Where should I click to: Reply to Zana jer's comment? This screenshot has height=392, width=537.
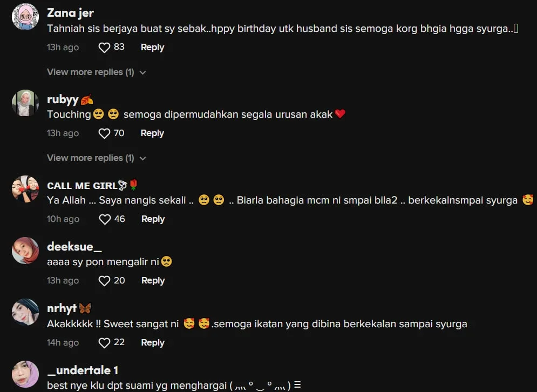[x=152, y=48]
